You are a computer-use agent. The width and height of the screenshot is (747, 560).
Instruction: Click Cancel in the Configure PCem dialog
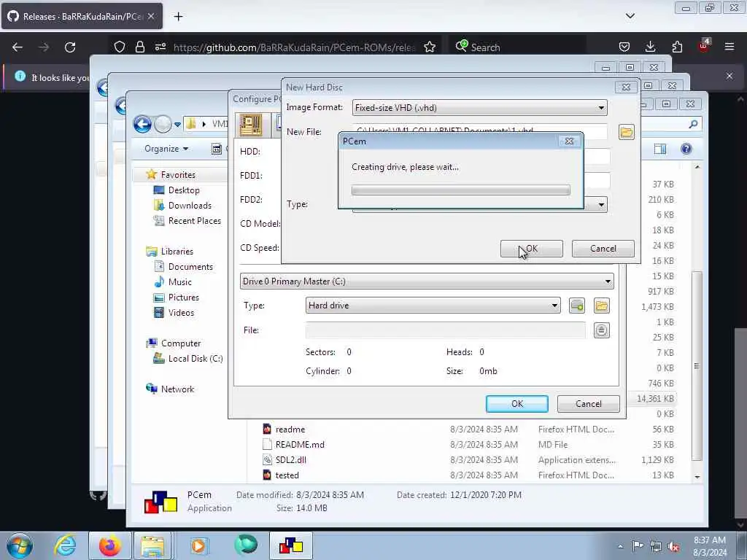tap(589, 404)
